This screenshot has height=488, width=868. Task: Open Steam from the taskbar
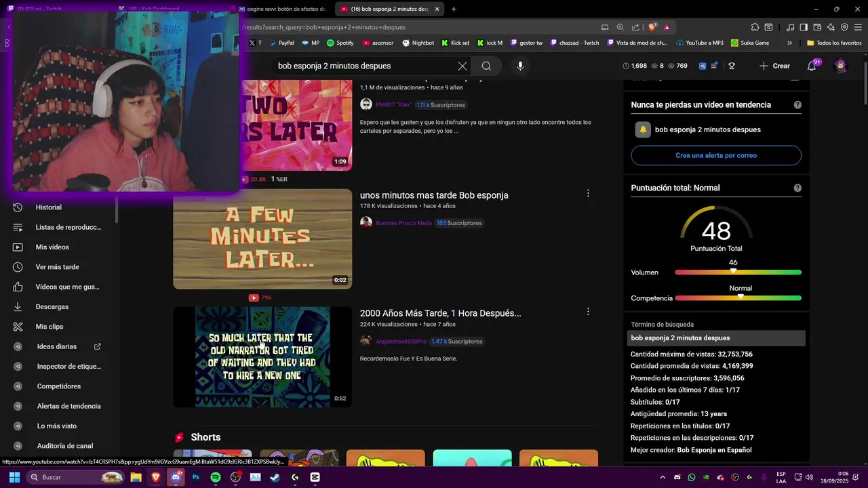[275, 477]
